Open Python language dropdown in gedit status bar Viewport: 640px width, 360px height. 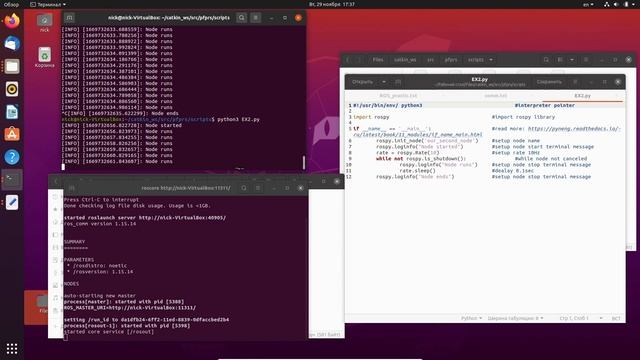tap(471, 318)
